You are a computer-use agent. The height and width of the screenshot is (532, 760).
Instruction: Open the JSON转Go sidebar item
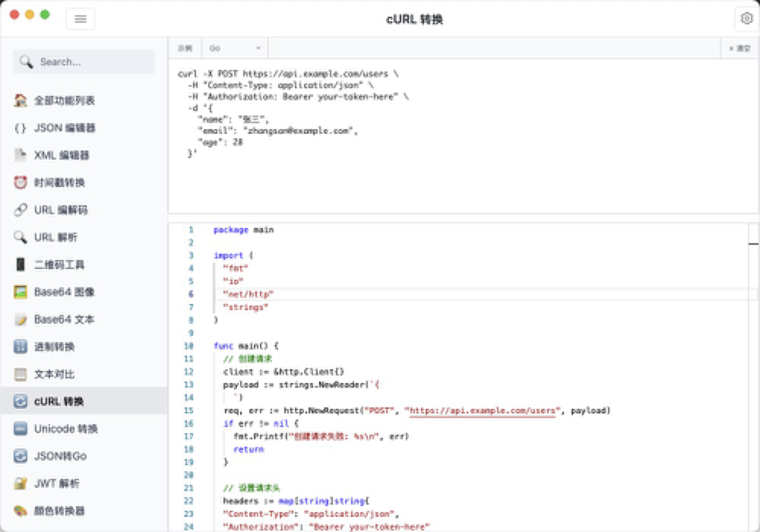pos(60,456)
